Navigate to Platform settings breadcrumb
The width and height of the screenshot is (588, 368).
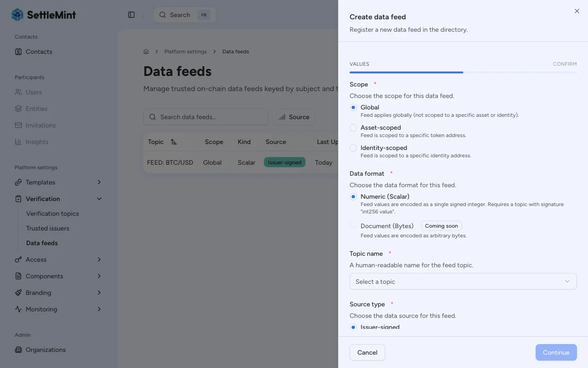pos(186,52)
